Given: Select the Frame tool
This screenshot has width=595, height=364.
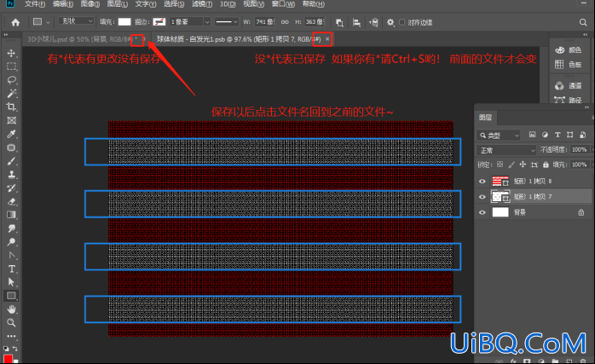Looking at the screenshot, I should click(x=11, y=120).
